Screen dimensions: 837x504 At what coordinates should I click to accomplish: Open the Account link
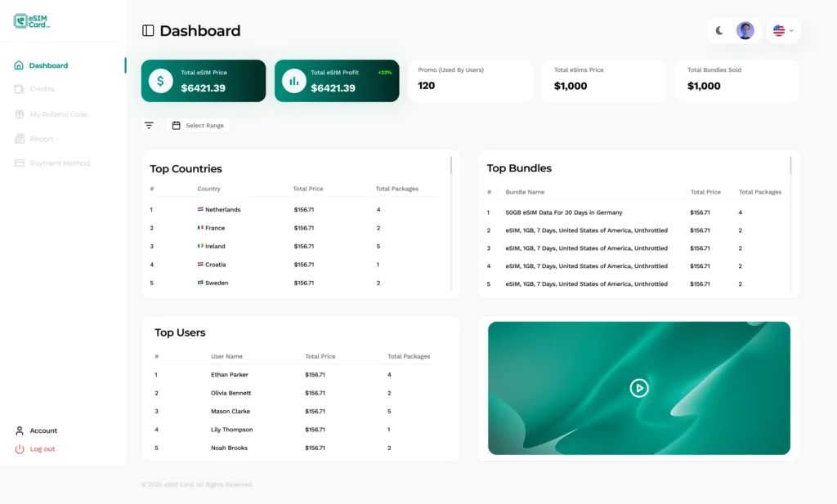(43, 430)
